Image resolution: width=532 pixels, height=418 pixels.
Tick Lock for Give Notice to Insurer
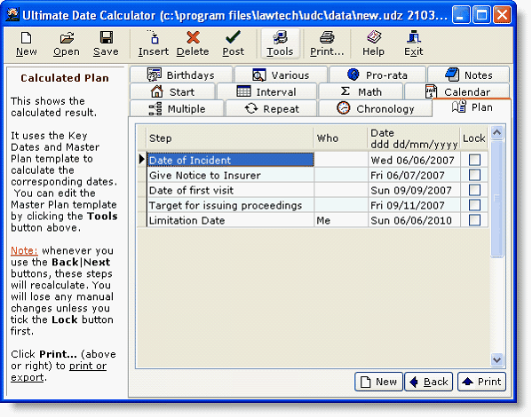[x=474, y=175]
